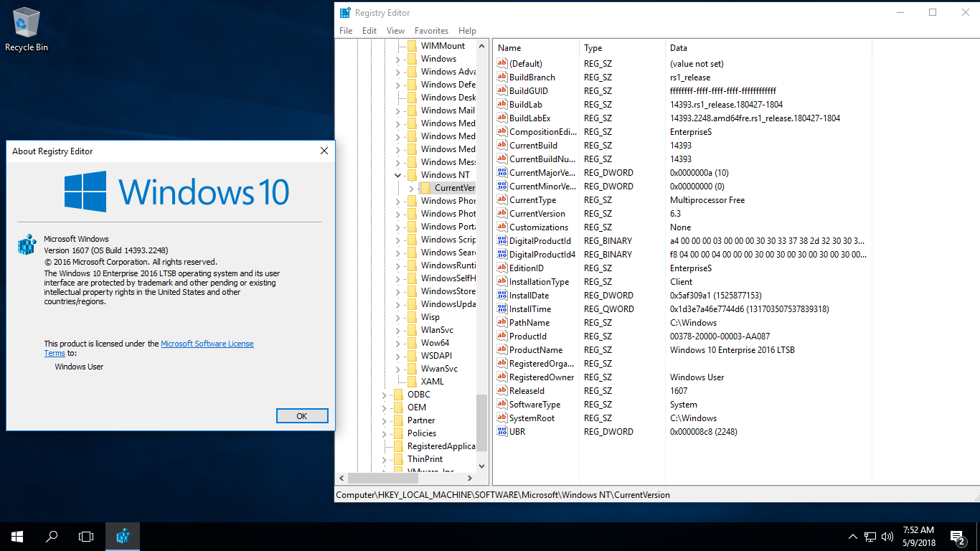Click the taskbar clock showing 7:52 AM
The height and width of the screenshot is (551, 980).
pos(918,536)
